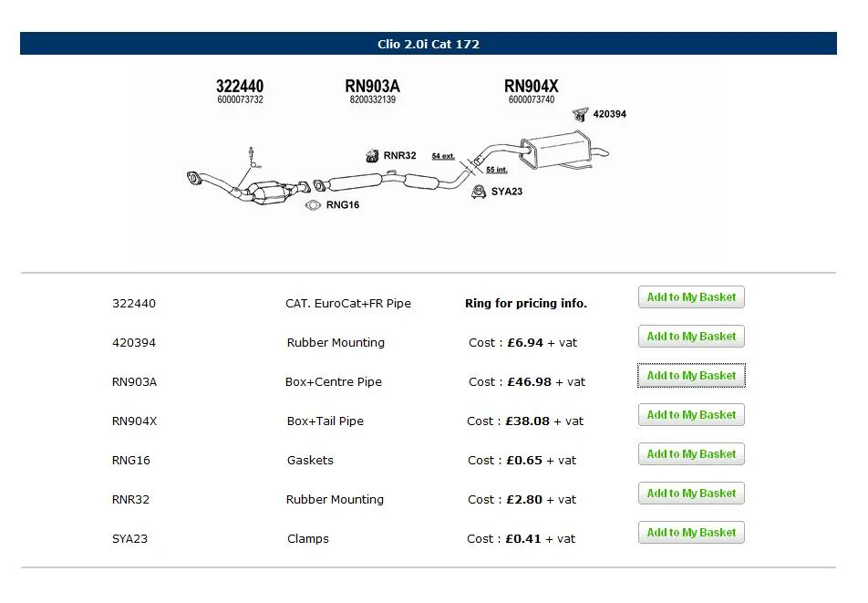This screenshot has width=868, height=603.
Task: Add RN903A Box+Centre Pipe to basket
Action: coord(691,376)
